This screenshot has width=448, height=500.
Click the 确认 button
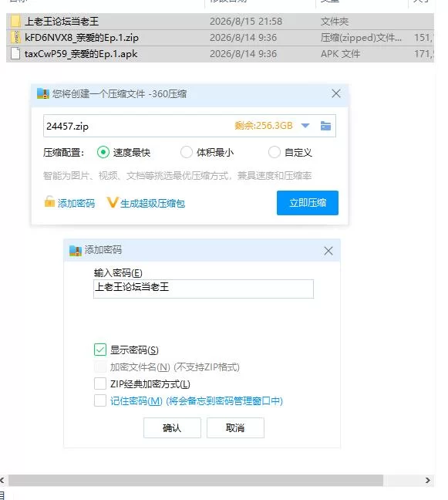point(172,427)
